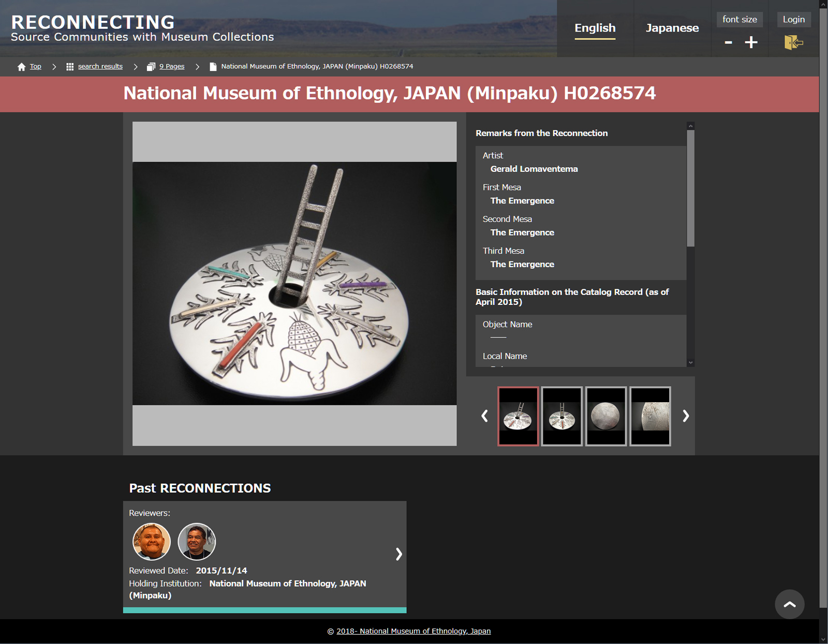Click the info panel scrollbar thumb
Viewport: 828px width, 644px height.
coord(690,188)
